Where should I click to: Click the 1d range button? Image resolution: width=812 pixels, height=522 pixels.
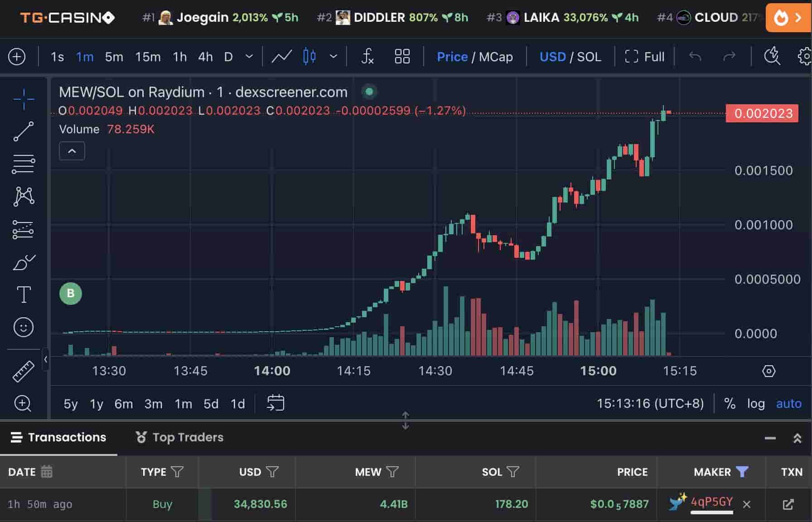pos(237,403)
